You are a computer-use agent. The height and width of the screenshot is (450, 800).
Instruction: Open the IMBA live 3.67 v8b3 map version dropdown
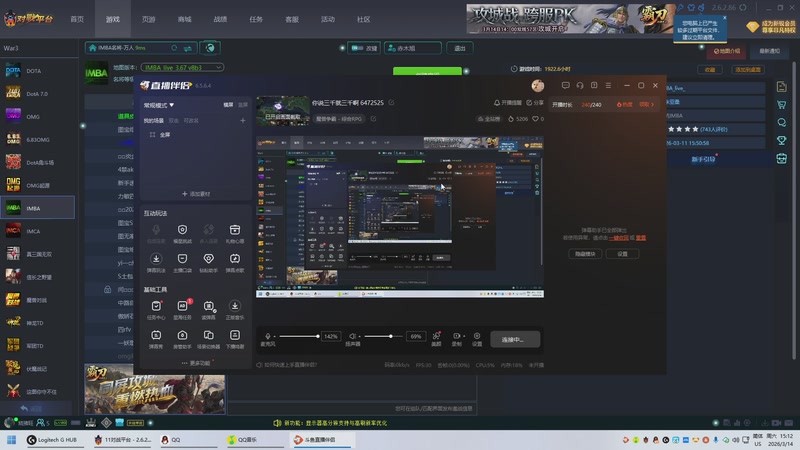(x=182, y=67)
